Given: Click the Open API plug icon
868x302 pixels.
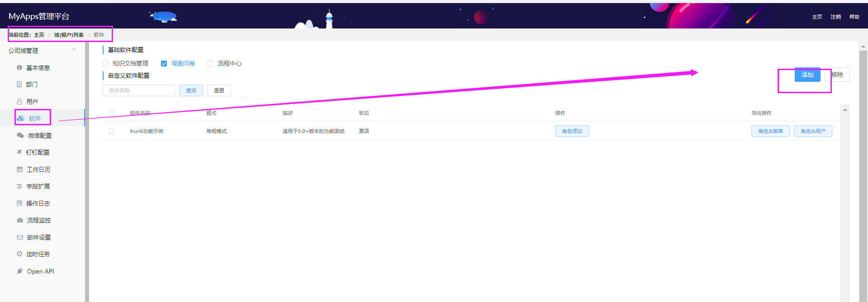Looking at the screenshot, I should 20,271.
